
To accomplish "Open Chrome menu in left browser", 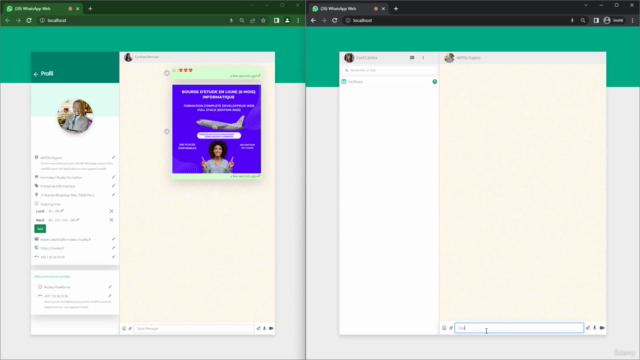I will point(298,20).
